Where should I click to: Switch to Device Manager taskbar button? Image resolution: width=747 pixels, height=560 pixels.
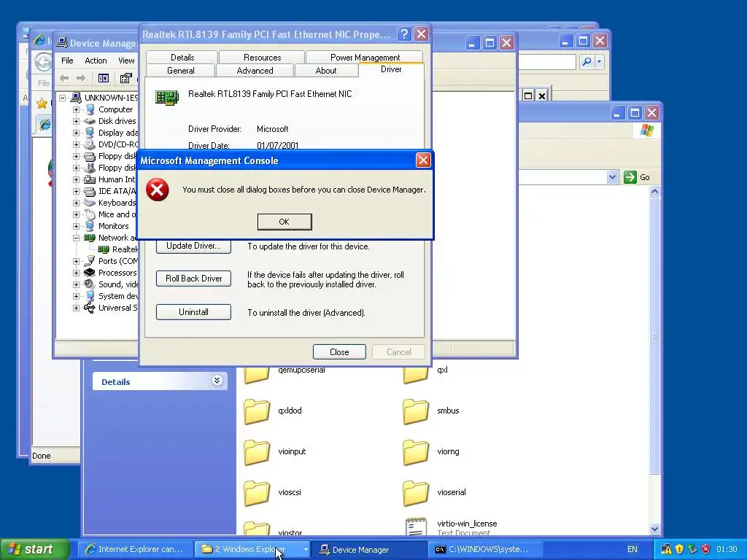(368, 550)
